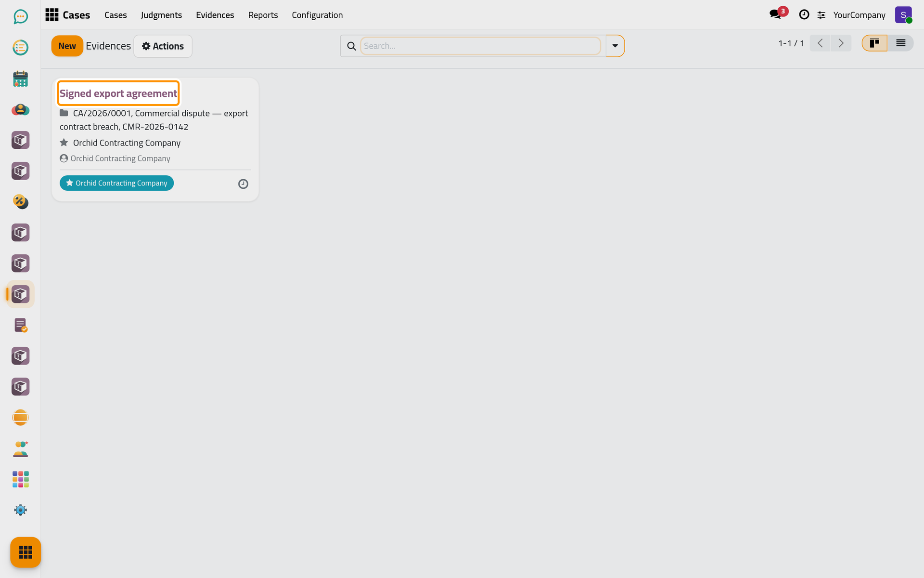This screenshot has width=924, height=578.
Task: Open the Discuss chat bubble app
Action: point(20,17)
